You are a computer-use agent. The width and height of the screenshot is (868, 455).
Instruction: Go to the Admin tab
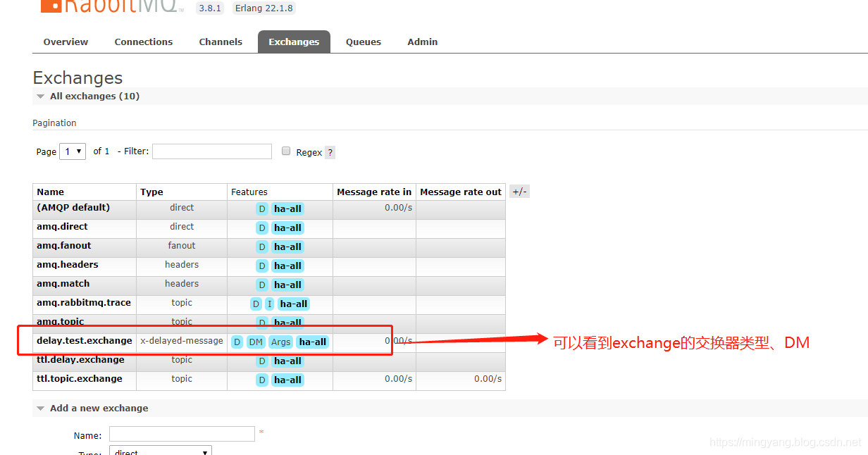click(x=423, y=42)
